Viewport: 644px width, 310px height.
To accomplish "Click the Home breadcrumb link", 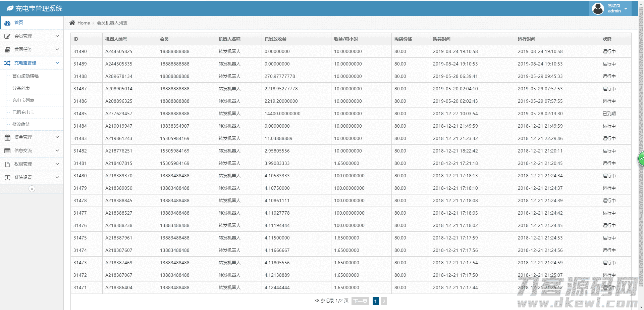I will click(x=84, y=23).
